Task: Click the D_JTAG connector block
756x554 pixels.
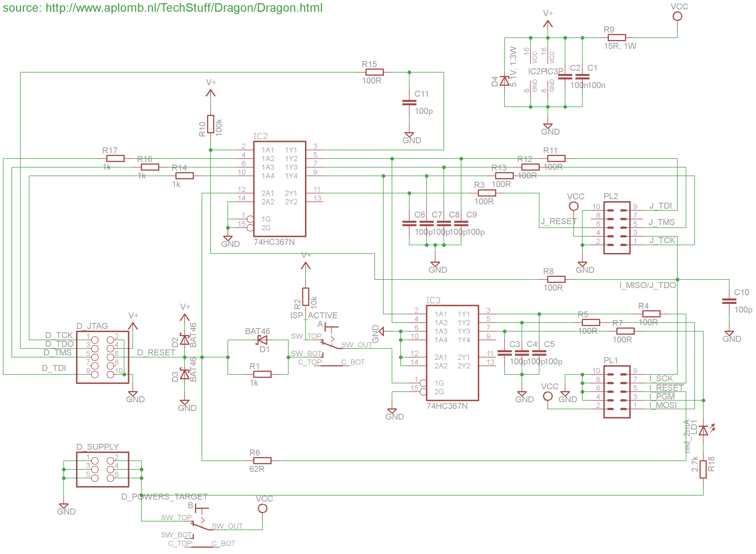Action: coord(102,357)
